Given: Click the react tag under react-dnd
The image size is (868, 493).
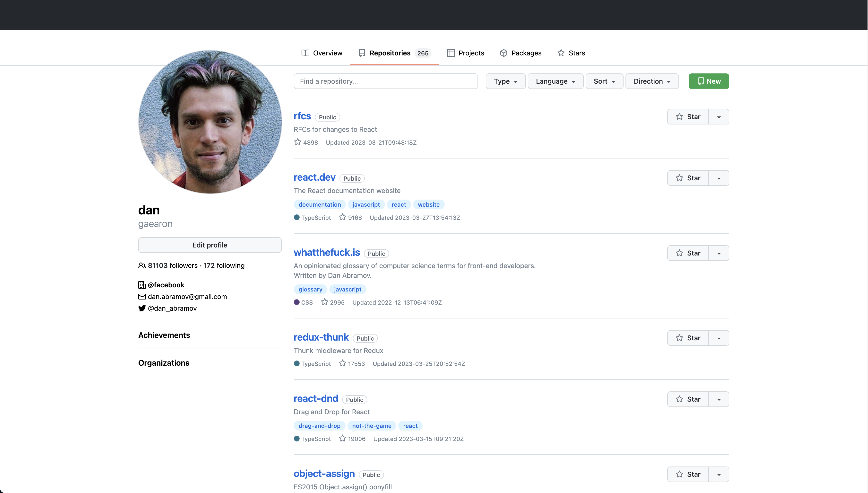Looking at the screenshot, I should 410,426.
